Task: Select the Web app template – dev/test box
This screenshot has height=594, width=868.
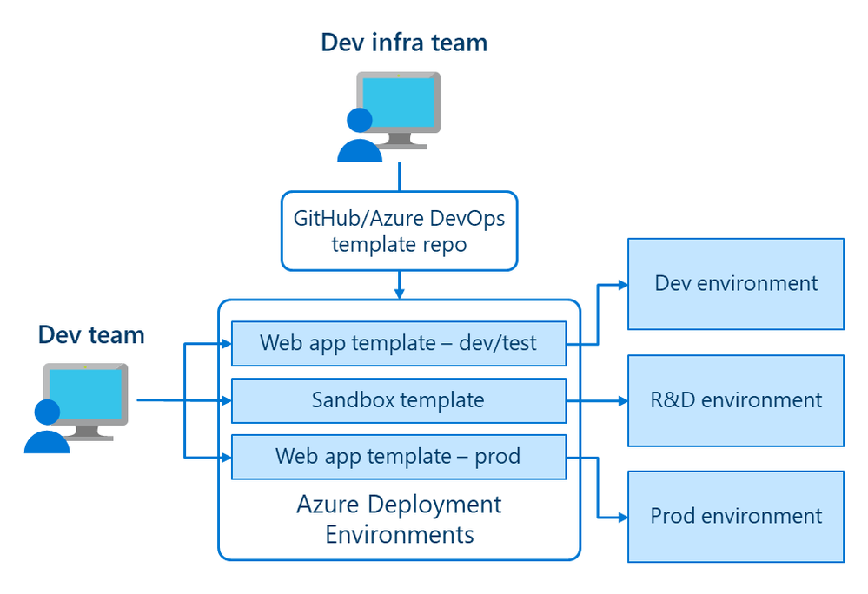Action: [x=399, y=343]
